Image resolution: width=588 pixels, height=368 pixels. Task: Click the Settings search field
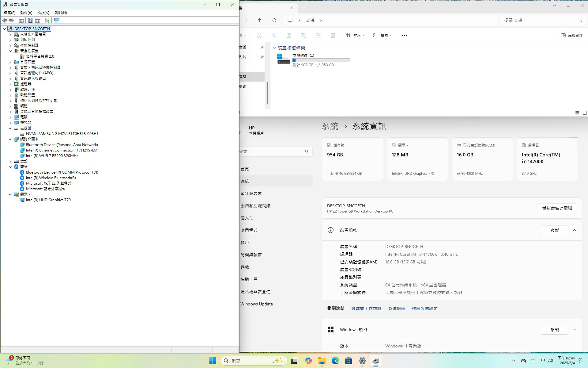click(x=276, y=151)
